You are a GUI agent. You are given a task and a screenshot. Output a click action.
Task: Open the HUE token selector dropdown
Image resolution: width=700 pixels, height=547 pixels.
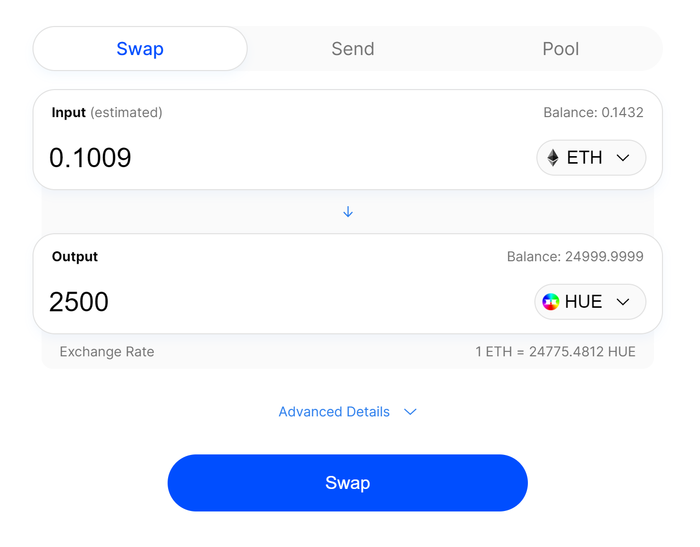(x=590, y=302)
